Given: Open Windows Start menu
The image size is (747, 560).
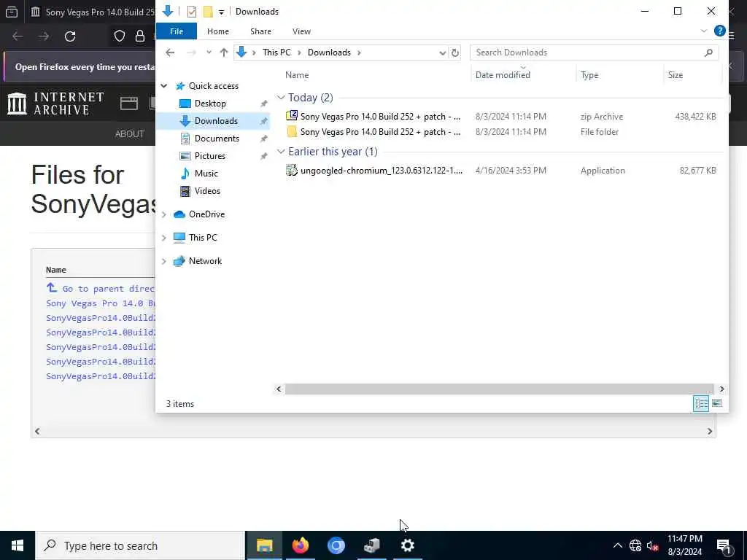Looking at the screenshot, I should click(18, 545).
